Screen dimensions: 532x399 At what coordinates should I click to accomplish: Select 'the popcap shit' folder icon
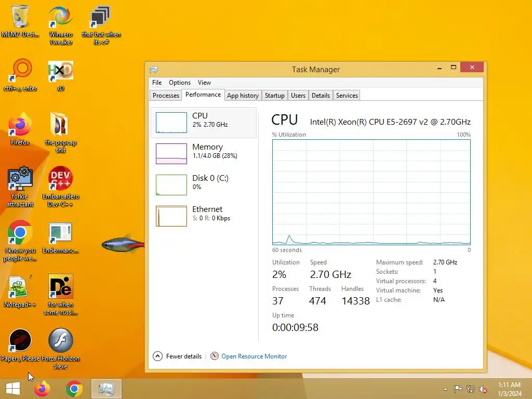pyautogui.click(x=60, y=132)
